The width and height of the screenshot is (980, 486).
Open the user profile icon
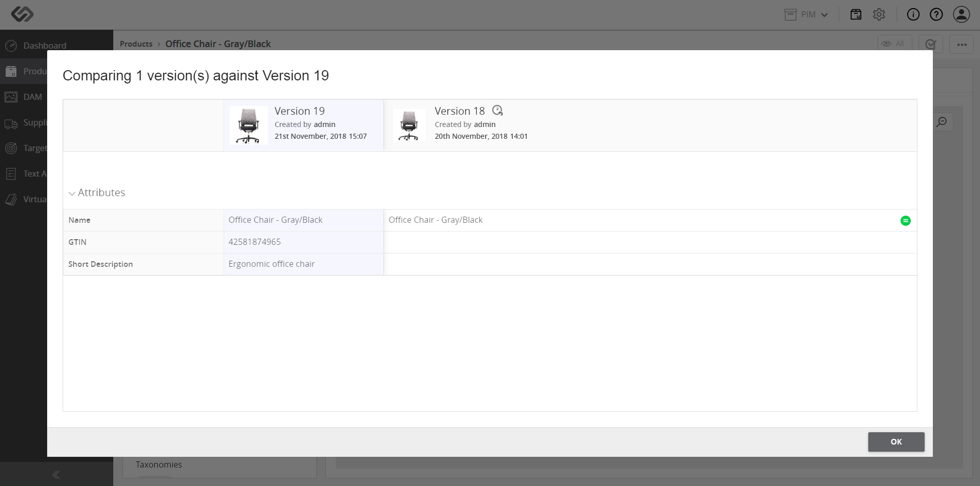pyautogui.click(x=962, y=14)
